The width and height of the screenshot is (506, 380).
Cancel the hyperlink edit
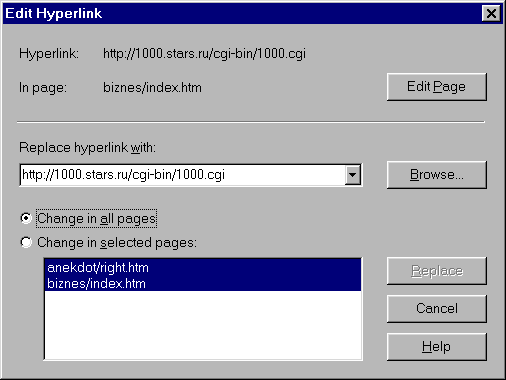[x=437, y=308]
